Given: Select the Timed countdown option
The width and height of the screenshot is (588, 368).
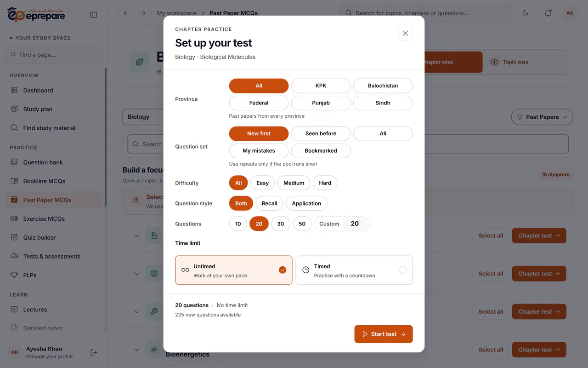Looking at the screenshot, I should tap(354, 270).
